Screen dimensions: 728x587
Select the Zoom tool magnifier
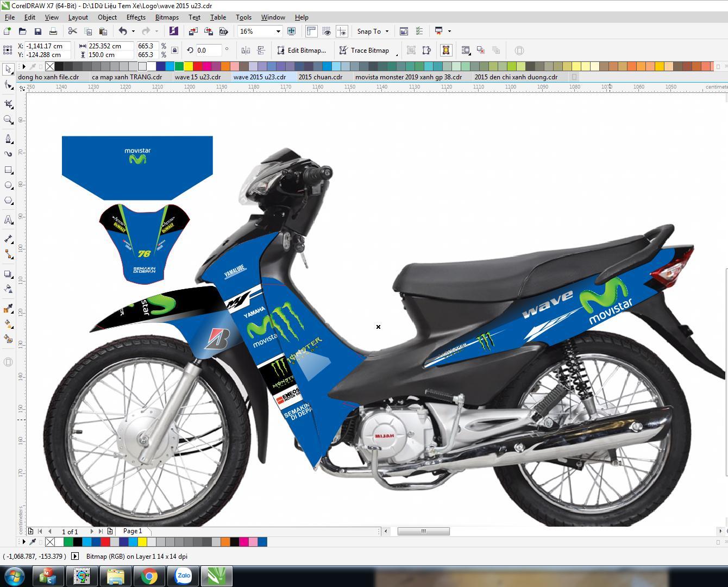click(8, 120)
